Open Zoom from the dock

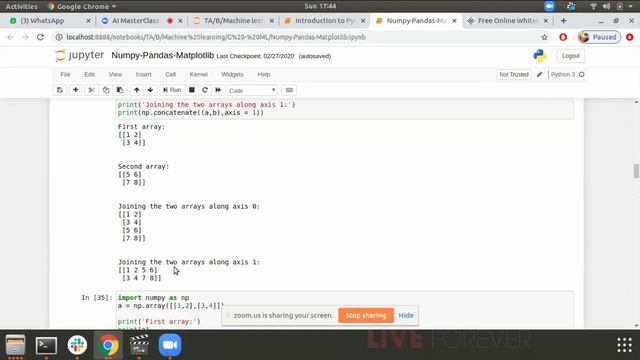click(170, 345)
